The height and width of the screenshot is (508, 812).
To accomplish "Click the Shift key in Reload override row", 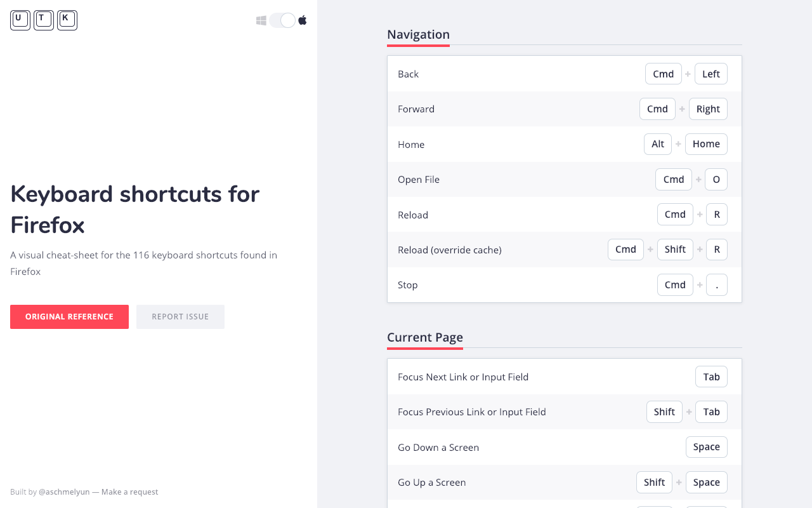I will click(674, 250).
